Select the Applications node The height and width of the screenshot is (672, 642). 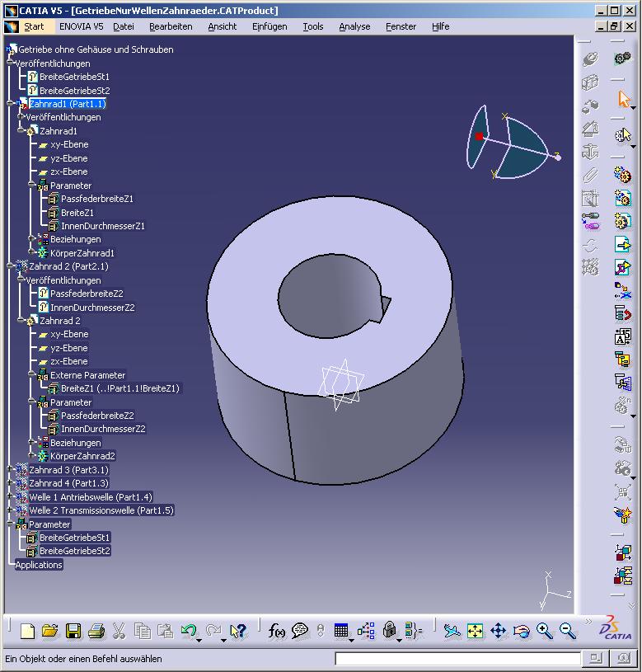[x=39, y=565]
